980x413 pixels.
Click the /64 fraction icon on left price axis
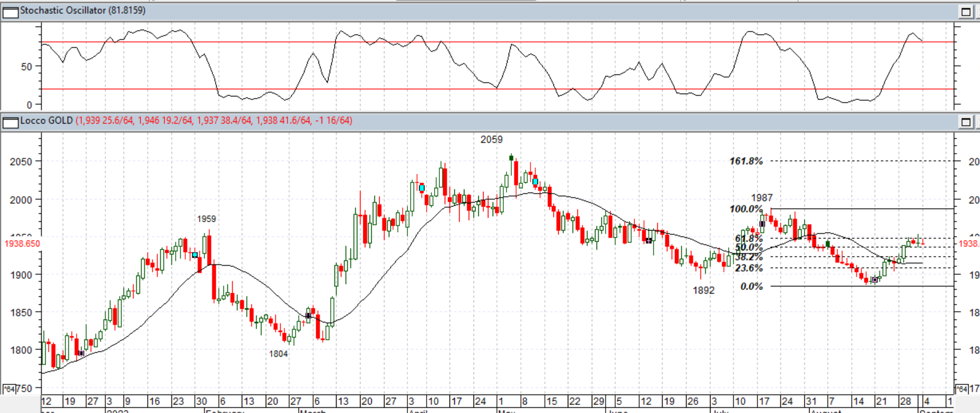[x=9, y=389]
